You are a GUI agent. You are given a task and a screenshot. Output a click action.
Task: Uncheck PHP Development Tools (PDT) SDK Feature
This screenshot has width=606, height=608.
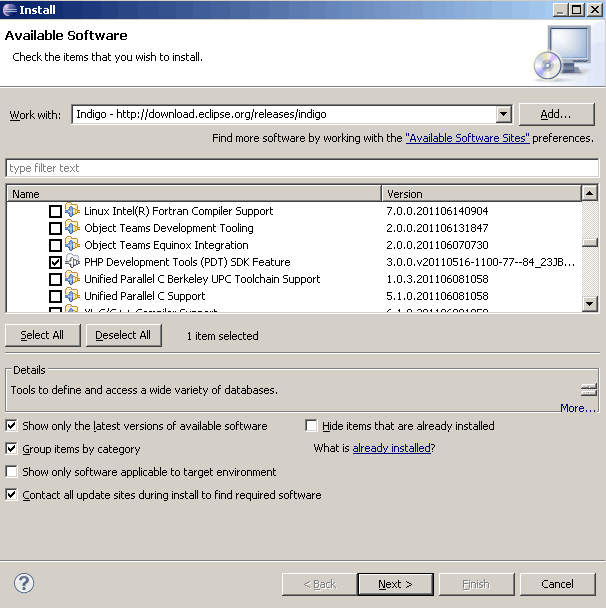tap(55, 263)
